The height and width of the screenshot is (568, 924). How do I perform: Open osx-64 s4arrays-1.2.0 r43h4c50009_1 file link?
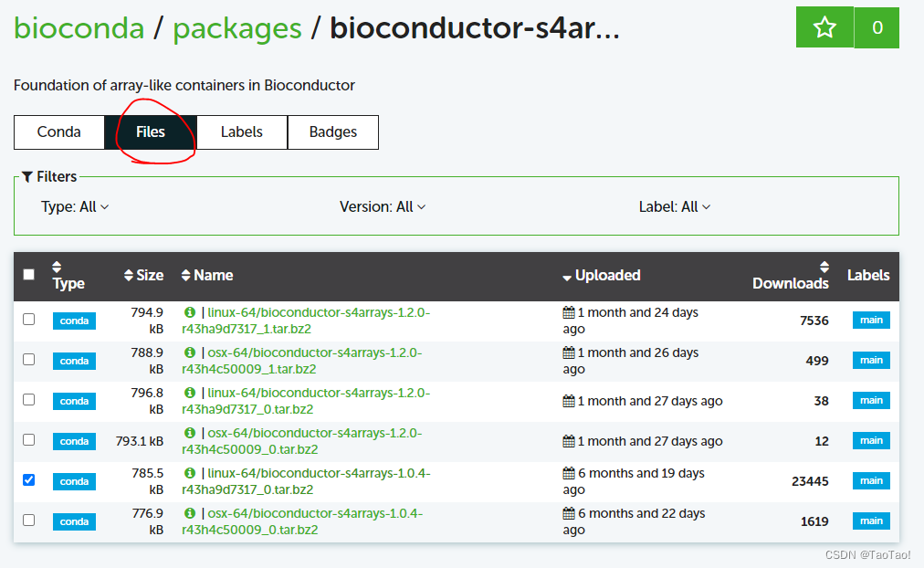point(301,361)
